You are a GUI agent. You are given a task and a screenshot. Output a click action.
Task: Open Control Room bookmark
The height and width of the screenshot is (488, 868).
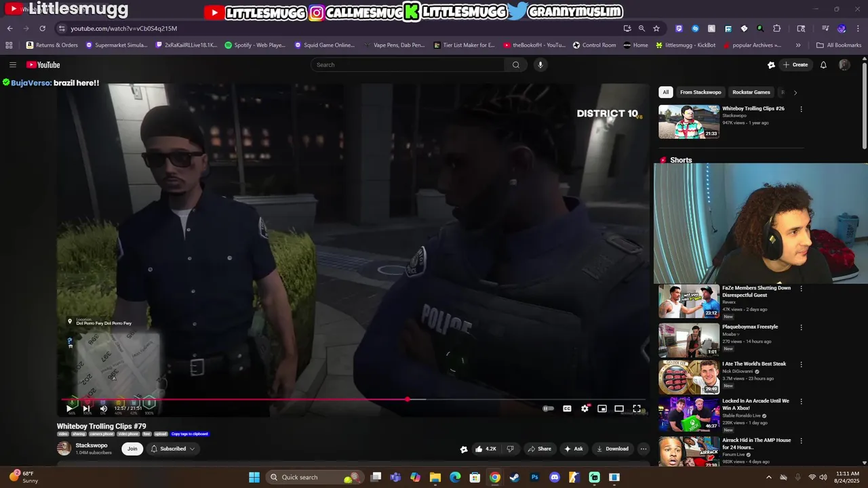[x=595, y=45]
